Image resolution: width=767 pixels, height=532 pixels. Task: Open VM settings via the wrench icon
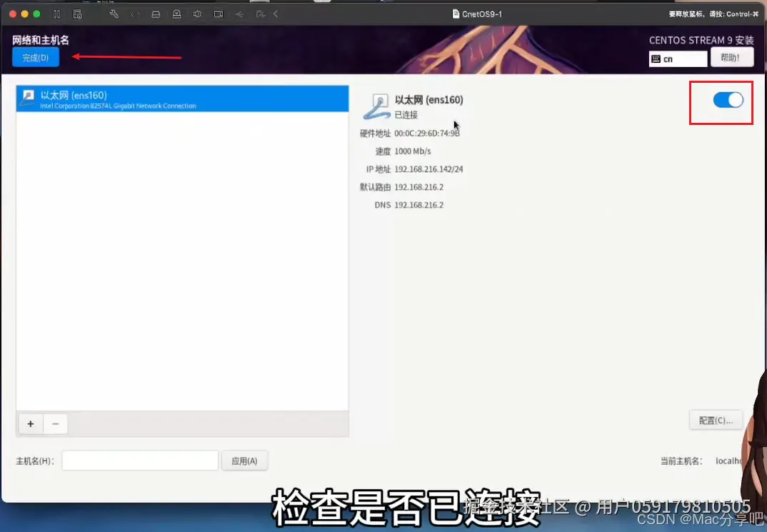tap(114, 14)
